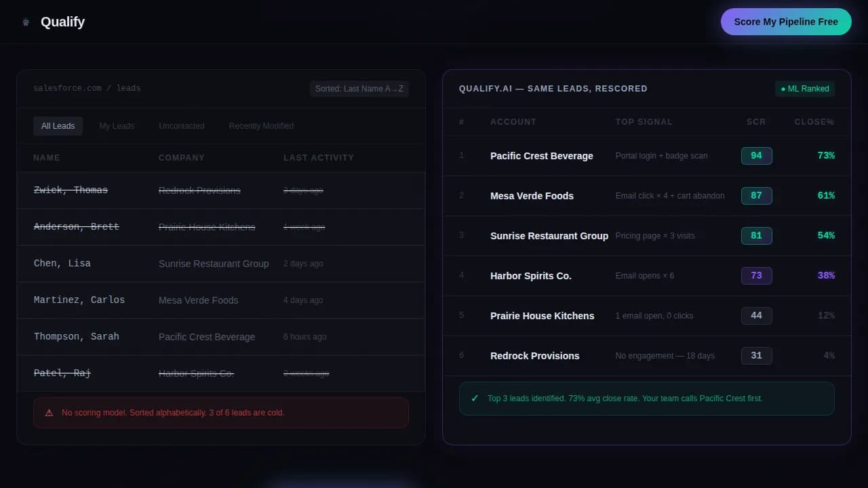Image resolution: width=868 pixels, height=488 pixels.
Task: Open ranked account Pacific Crest Beverage
Action: pyautogui.click(x=542, y=156)
